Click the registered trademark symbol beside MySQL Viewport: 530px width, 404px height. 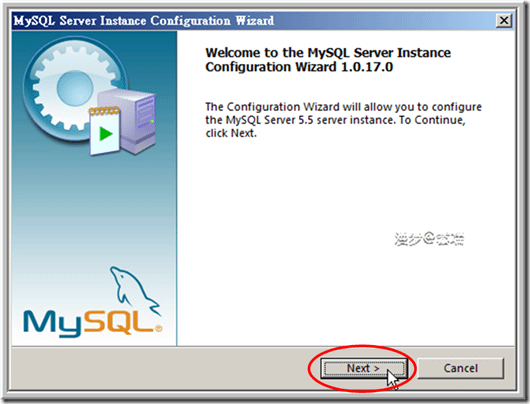[x=158, y=328]
